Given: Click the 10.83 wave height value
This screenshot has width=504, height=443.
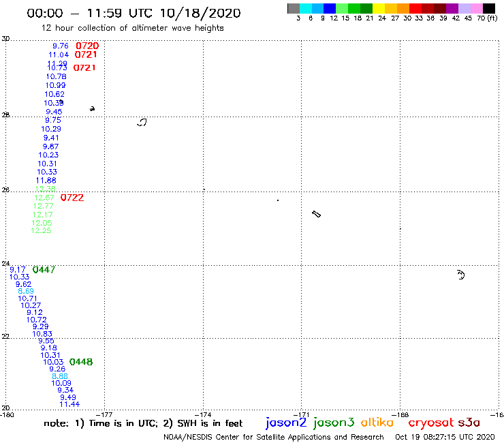Looking at the screenshot, I should pos(42,334).
